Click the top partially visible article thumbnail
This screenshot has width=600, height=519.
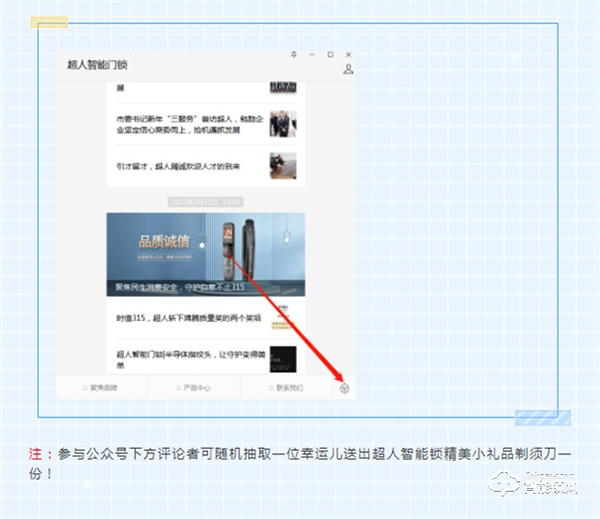283,88
